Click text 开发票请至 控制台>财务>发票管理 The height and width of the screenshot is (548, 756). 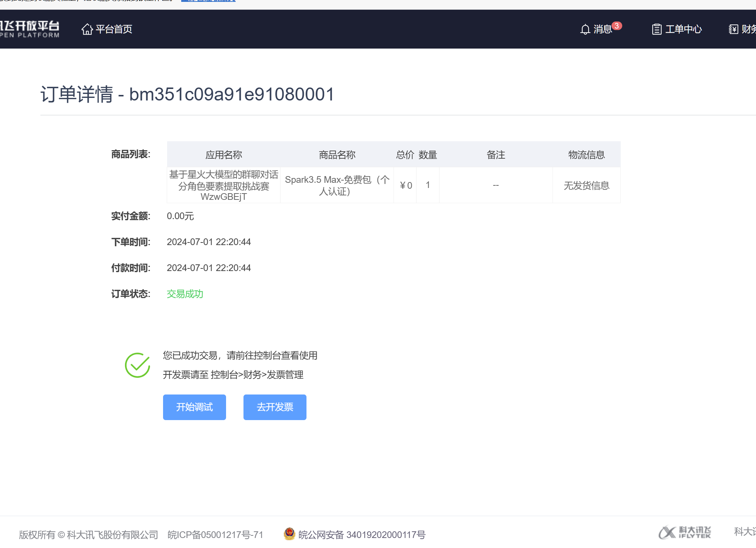coord(233,374)
